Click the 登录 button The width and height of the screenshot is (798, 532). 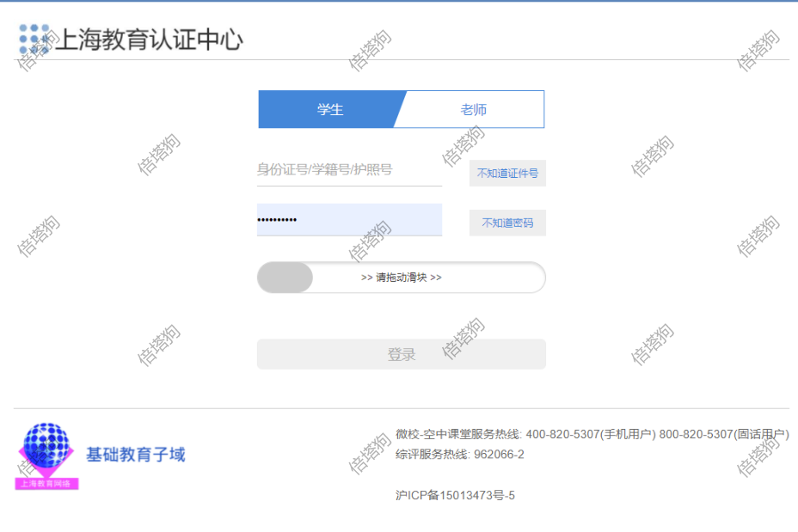pos(402,354)
